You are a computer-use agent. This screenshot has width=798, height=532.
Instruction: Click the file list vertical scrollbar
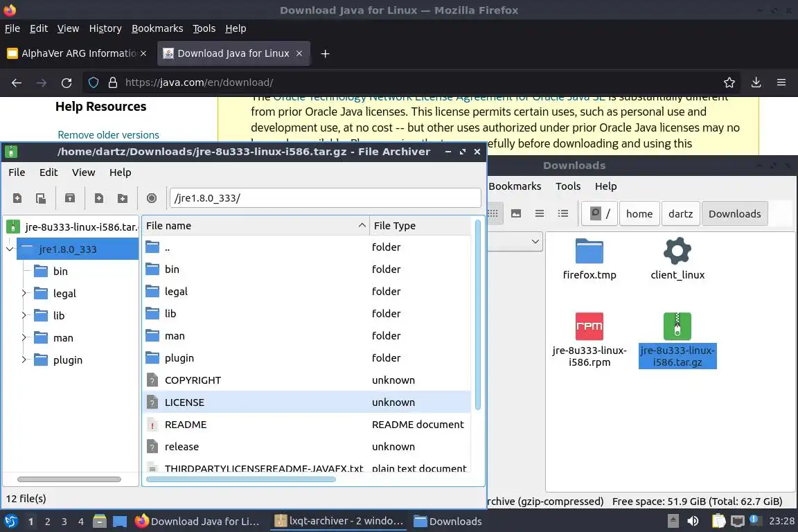pyautogui.click(x=477, y=314)
